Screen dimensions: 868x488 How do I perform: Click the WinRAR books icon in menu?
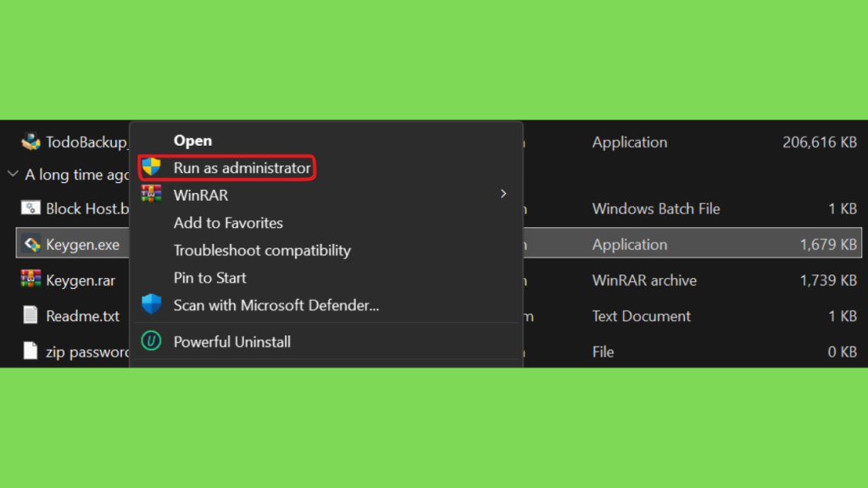pos(151,194)
